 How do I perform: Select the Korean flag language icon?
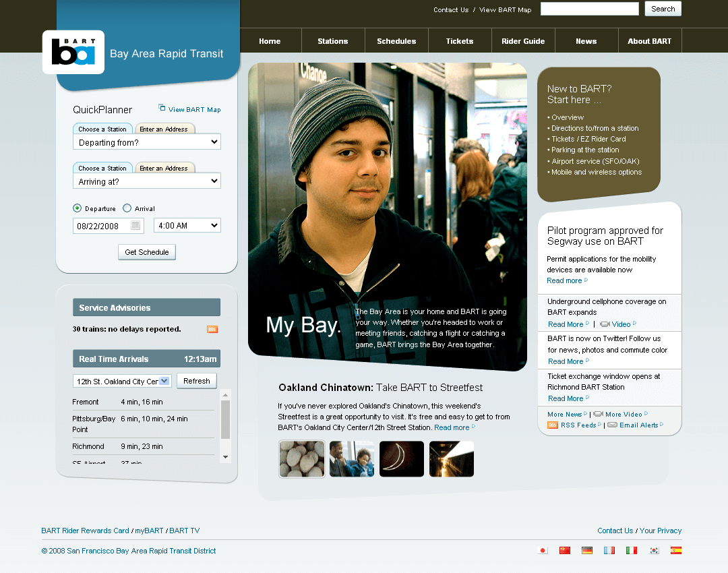654,550
